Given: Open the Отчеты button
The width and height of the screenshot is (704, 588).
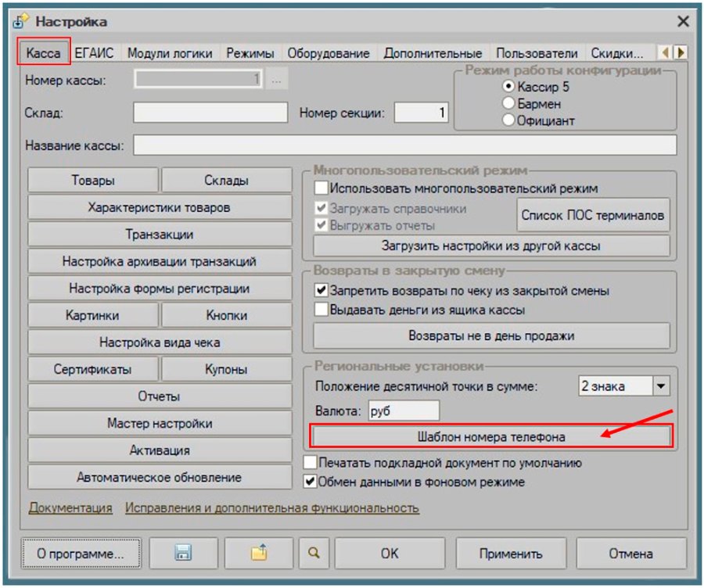Looking at the screenshot, I should [x=160, y=396].
